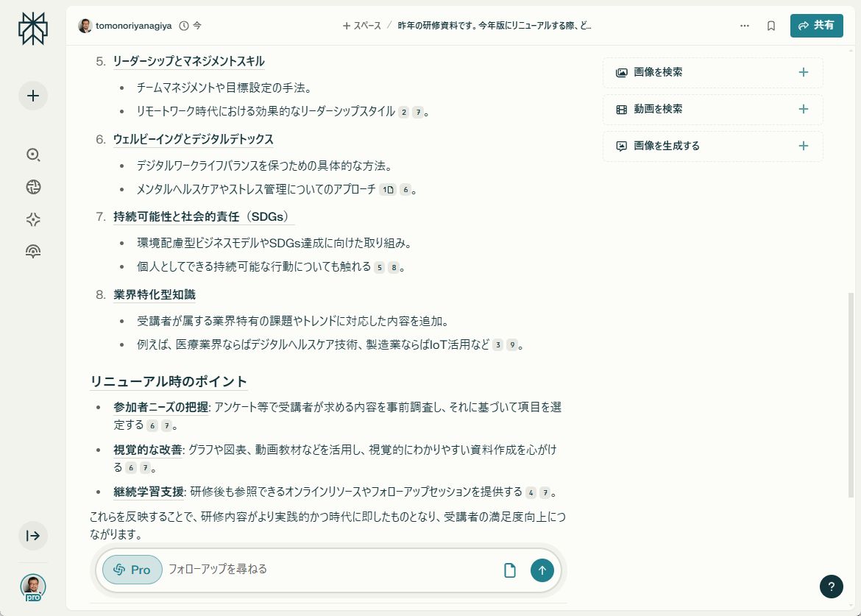Click the page vertical scrollbar
Image resolution: width=861 pixels, height=616 pixels.
tap(851, 395)
